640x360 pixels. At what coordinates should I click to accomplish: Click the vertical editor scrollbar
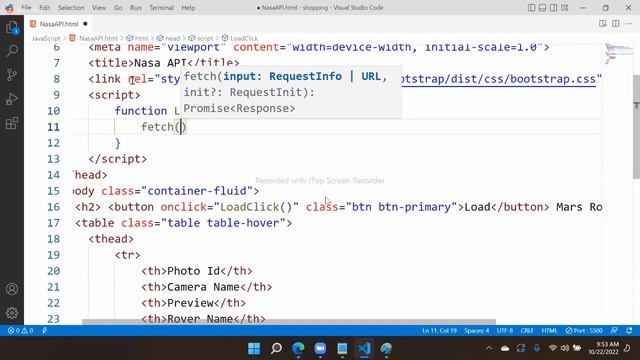coord(636,127)
